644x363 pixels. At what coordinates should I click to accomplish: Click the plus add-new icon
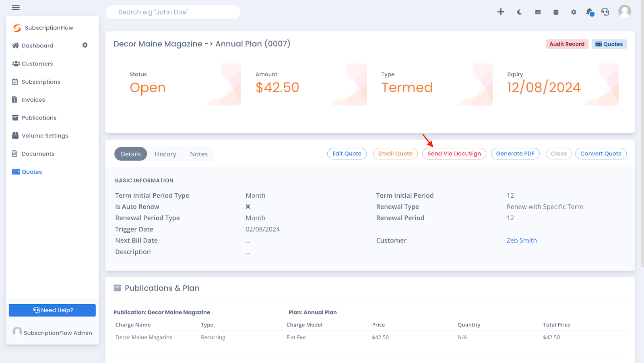(501, 12)
